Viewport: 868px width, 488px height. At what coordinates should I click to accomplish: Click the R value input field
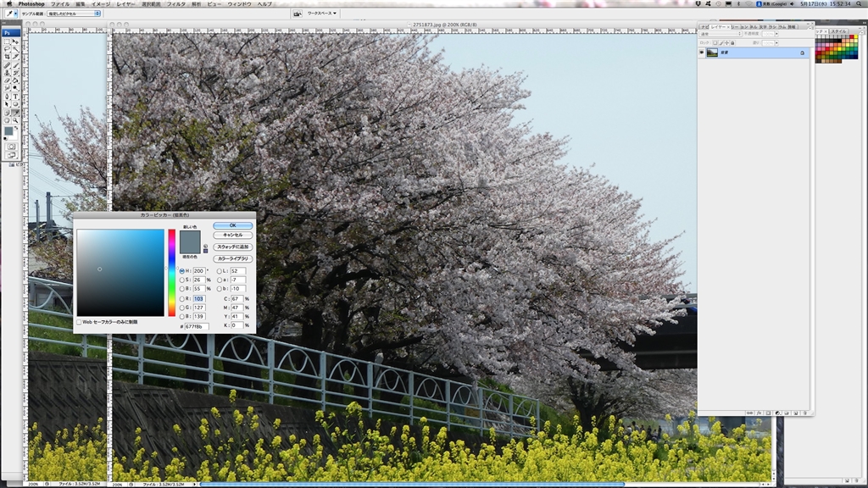tap(199, 299)
